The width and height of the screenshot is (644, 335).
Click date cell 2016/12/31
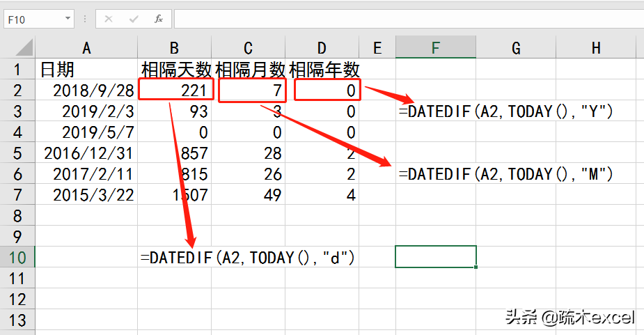[x=86, y=153]
